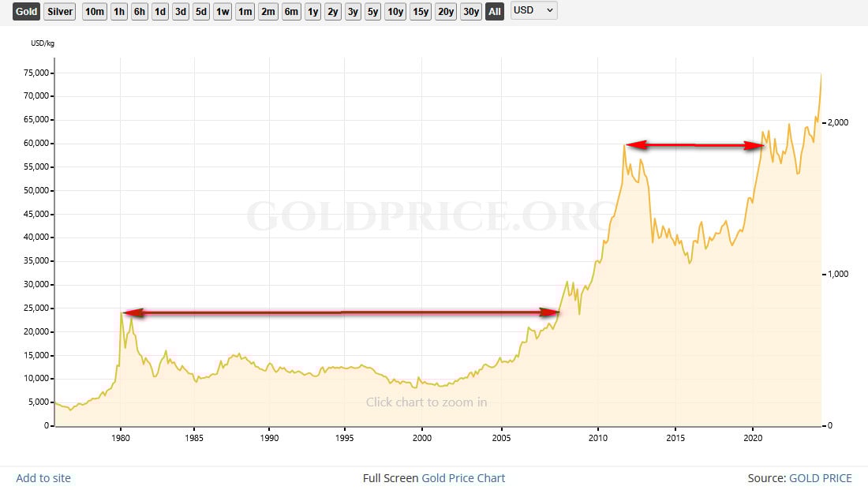Select the 10m time range
868x490 pixels.
pyautogui.click(x=95, y=12)
